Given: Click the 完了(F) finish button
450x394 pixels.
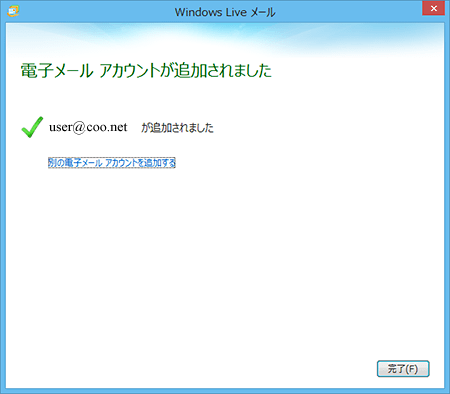Looking at the screenshot, I should click(x=403, y=369).
